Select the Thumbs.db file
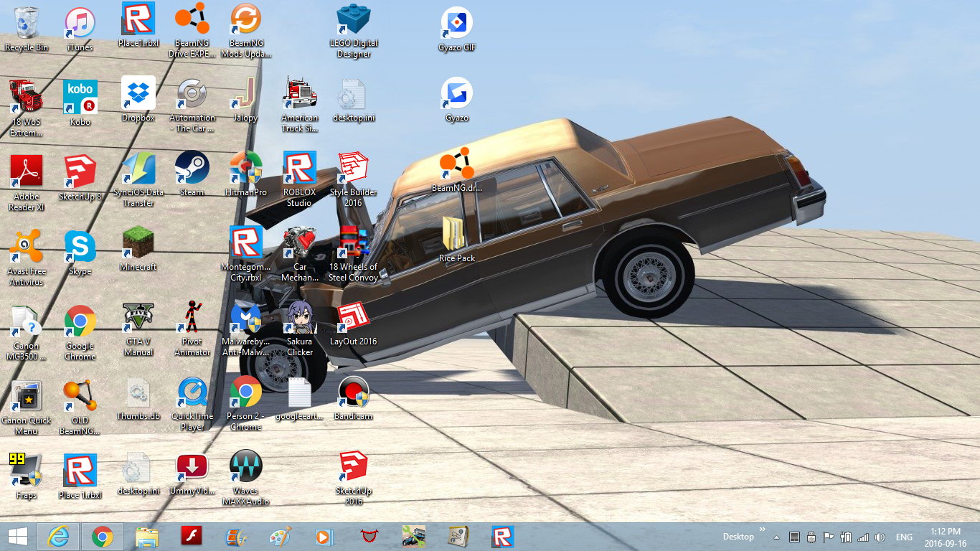 [138, 398]
